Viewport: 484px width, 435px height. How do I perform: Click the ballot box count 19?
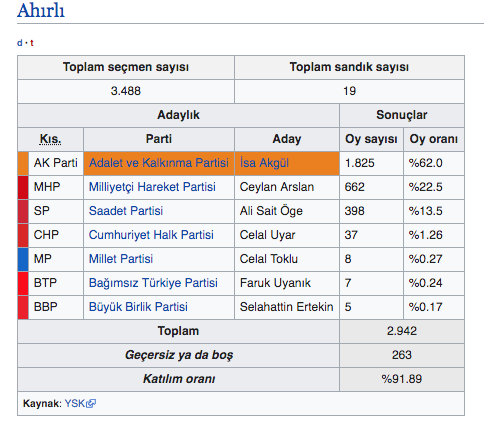click(x=349, y=91)
